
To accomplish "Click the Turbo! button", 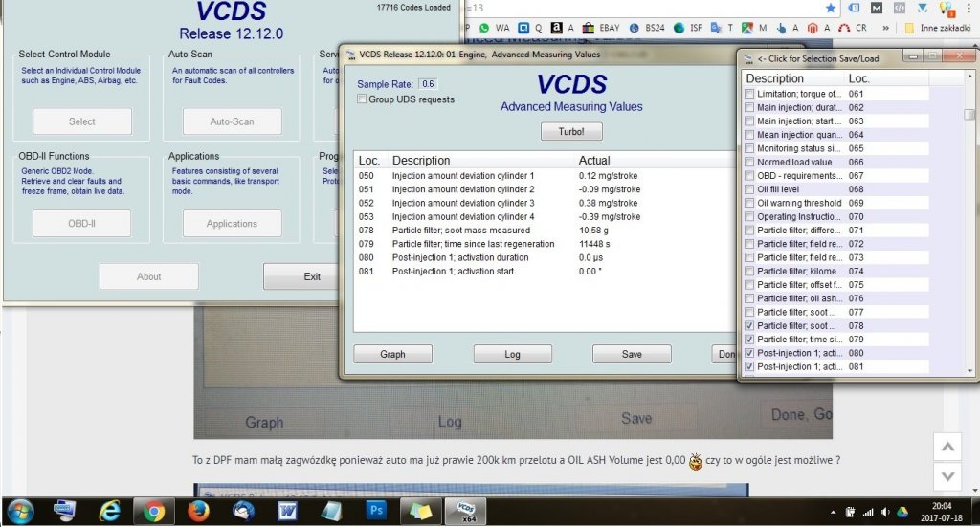I will point(571,132).
